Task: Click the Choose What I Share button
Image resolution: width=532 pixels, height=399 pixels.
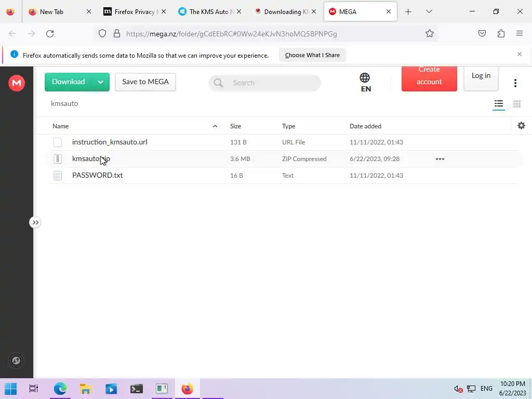Action: click(312, 55)
